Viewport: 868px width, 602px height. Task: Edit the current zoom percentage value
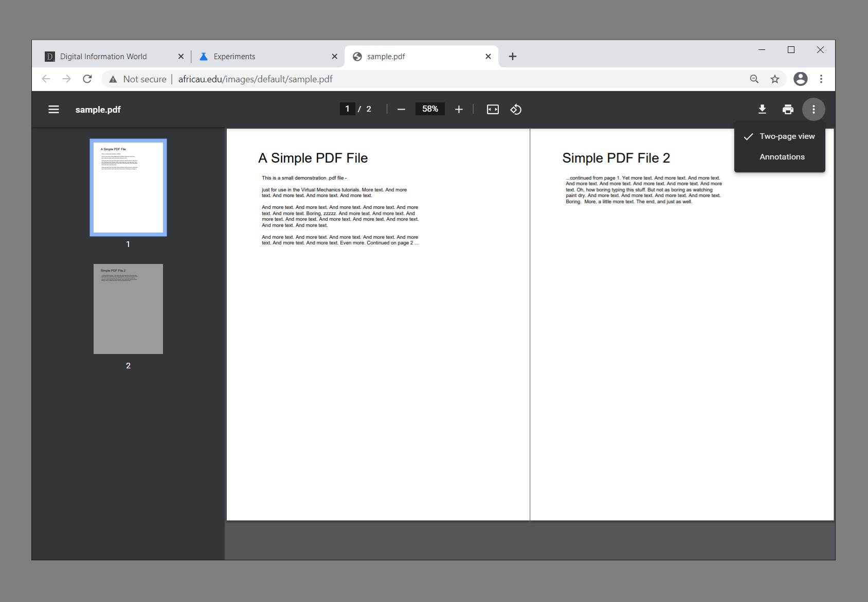pos(430,109)
